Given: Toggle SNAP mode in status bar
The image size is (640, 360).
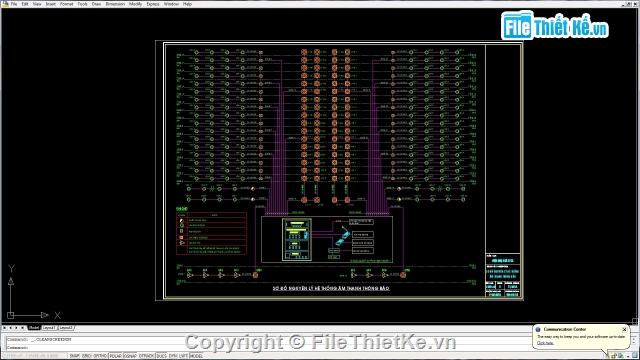Looking at the screenshot, I should 75,356.
